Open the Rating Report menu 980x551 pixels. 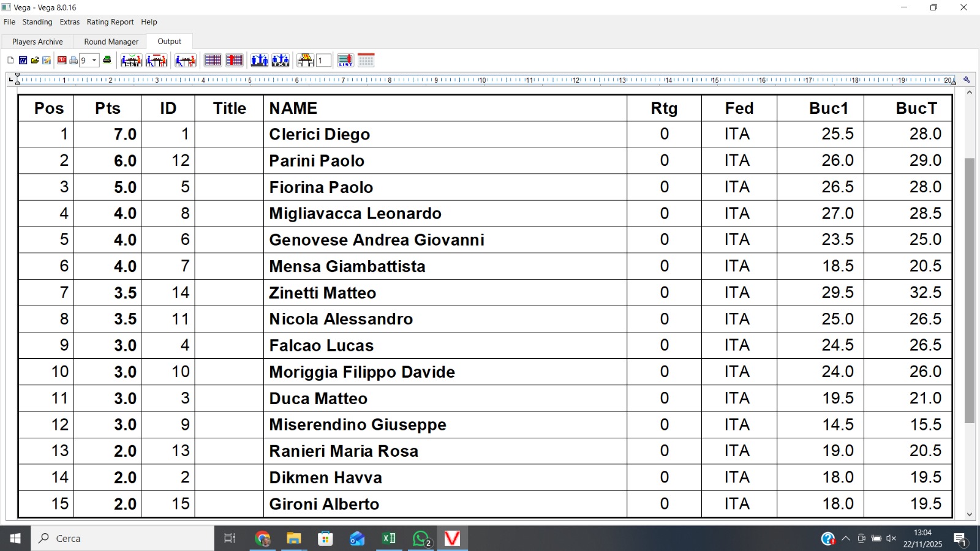(110, 22)
